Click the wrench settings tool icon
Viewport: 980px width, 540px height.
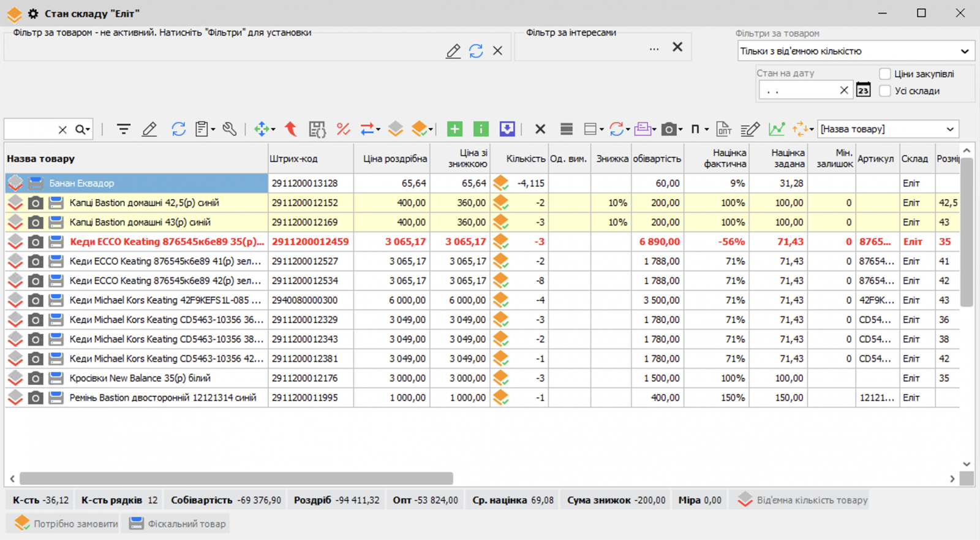tap(230, 129)
